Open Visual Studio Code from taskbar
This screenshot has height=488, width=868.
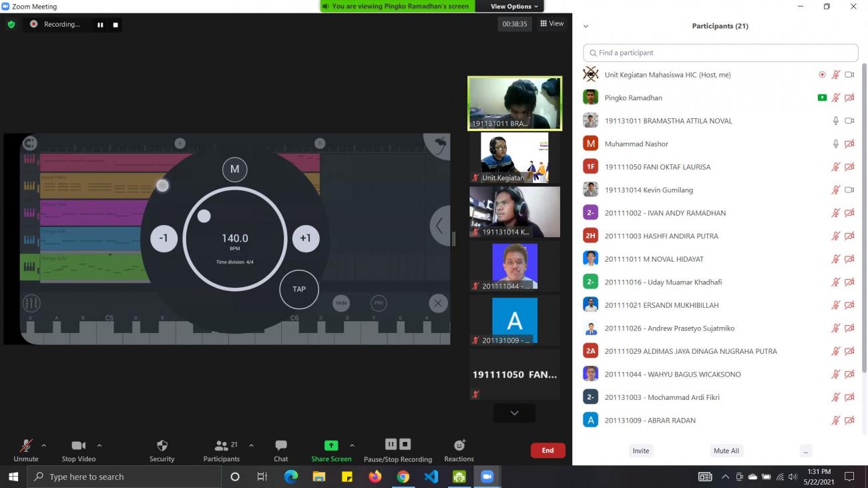[x=431, y=477]
